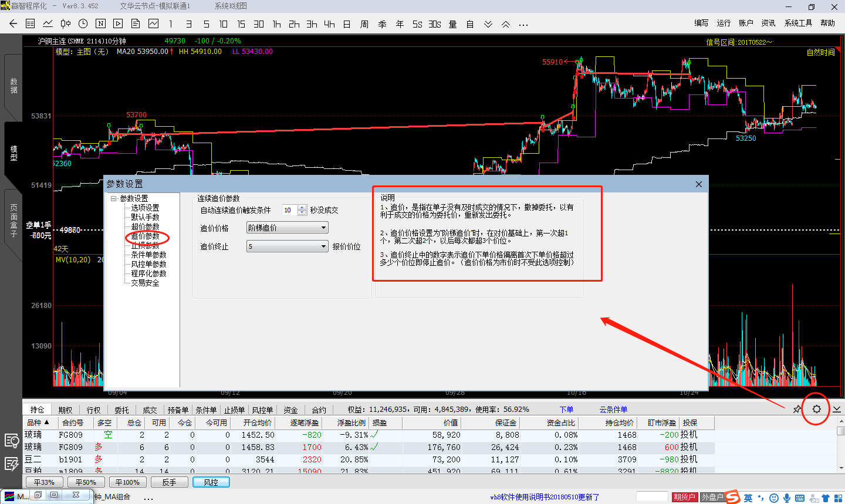Click the 平50% button
The height and width of the screenshot is (504, 845).
click(x=86, y=482)
